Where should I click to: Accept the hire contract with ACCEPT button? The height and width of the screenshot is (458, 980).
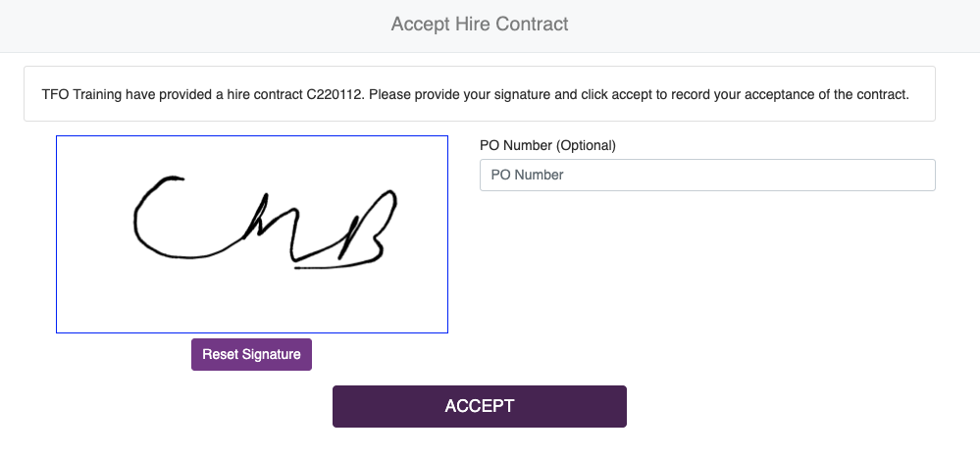coord(480,406)
